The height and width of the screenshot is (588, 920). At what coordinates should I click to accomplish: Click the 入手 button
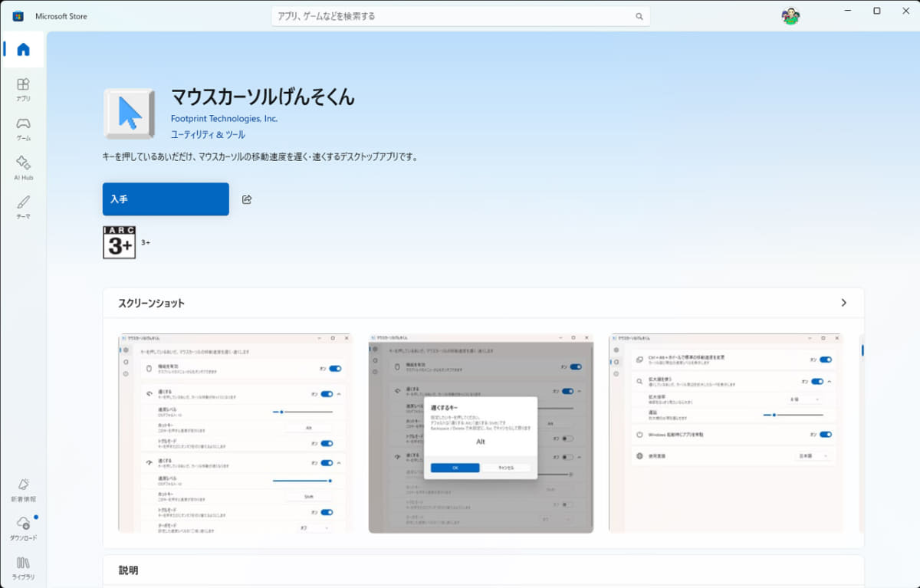166,199
